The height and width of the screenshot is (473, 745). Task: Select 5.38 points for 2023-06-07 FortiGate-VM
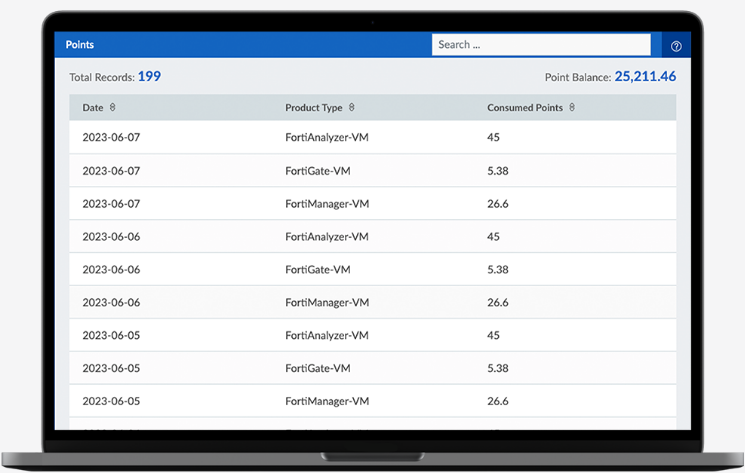(498, 170)
